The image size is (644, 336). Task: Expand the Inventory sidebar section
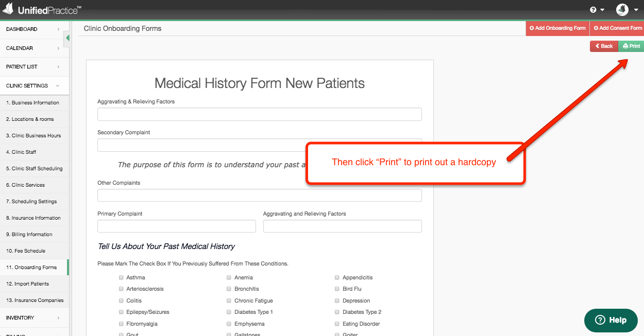tap(34, 317)
